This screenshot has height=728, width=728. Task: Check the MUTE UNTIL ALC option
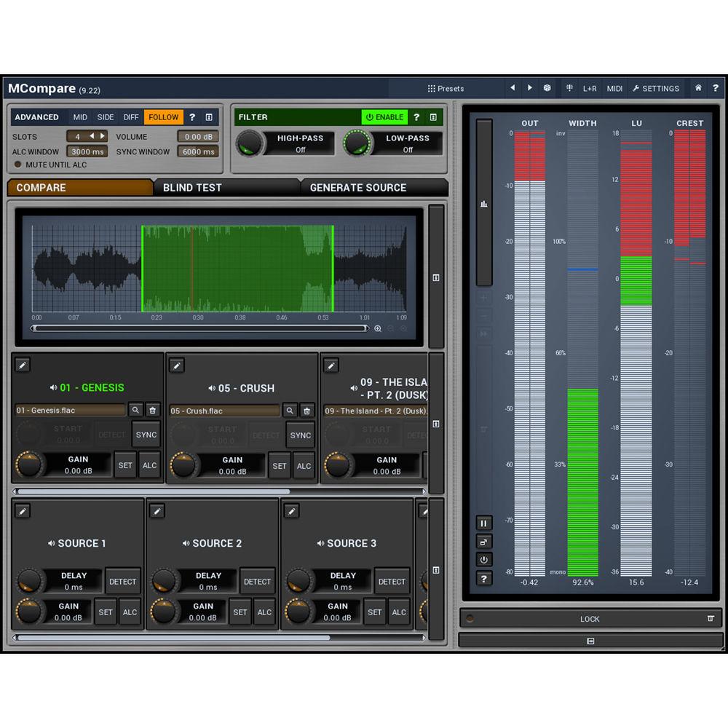pyautogui.click(x=17, y=164)
